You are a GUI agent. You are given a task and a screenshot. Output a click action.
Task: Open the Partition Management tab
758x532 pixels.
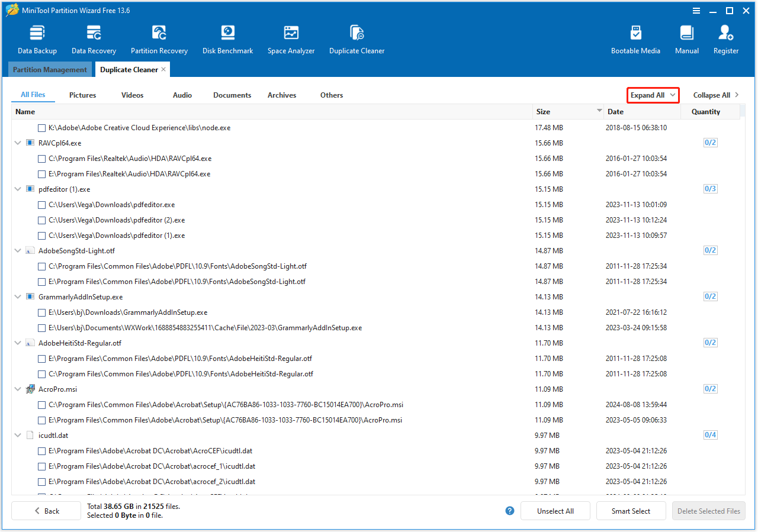pyautogui.click(x=50, y=69)
